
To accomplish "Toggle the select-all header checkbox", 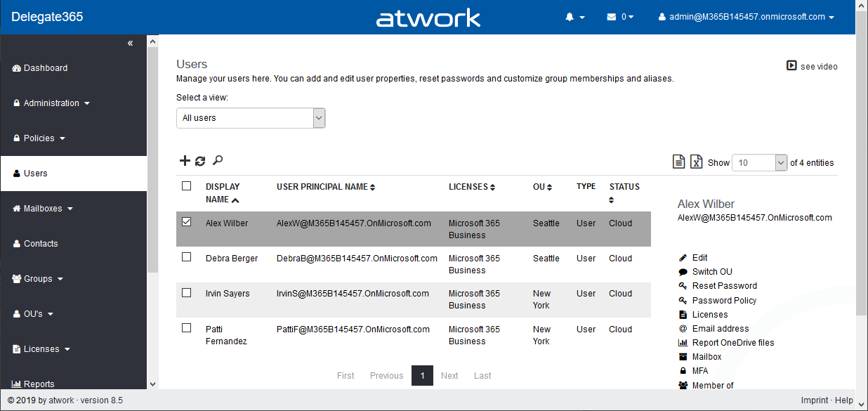I will (x=186, y=186).
